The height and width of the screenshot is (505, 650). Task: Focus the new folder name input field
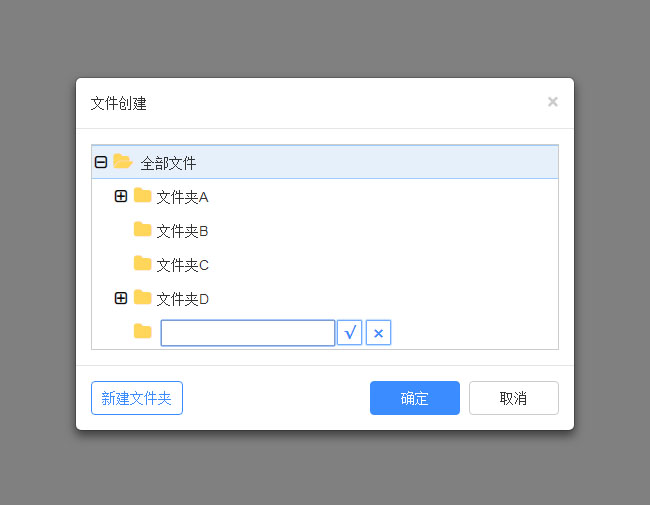pos(247,333)
